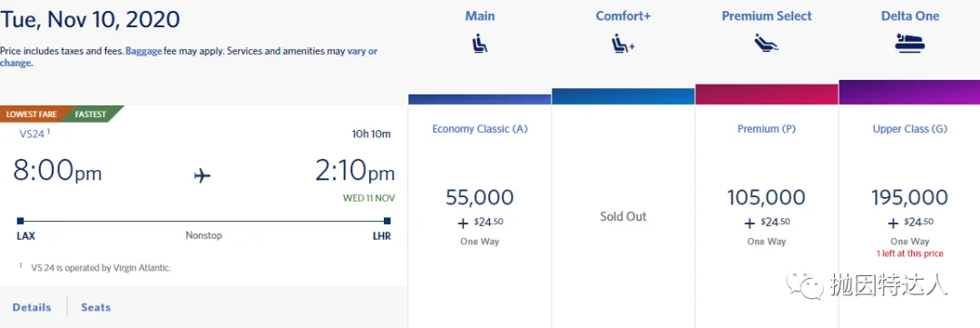This screenshot has height=328, width=980.
Task: Open the Baggage fee link
Action: pyautogui.click(x=143, y=51)
